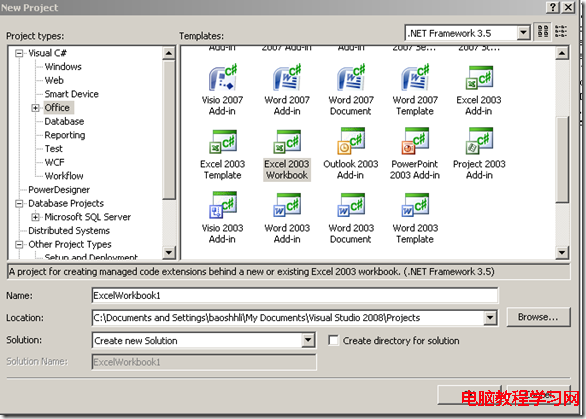
Task: Click project types scrollbar up arrow
Action: 169,53
